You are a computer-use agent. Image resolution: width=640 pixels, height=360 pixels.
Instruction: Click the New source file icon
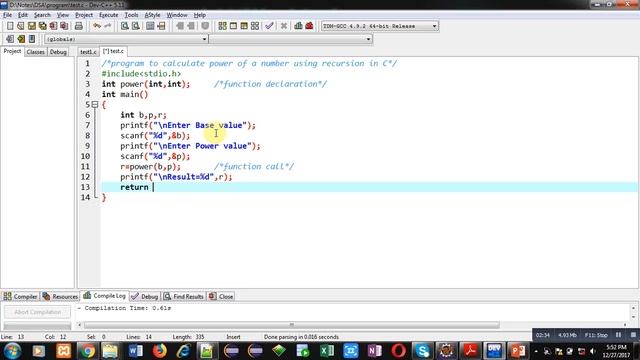[10, 26]
